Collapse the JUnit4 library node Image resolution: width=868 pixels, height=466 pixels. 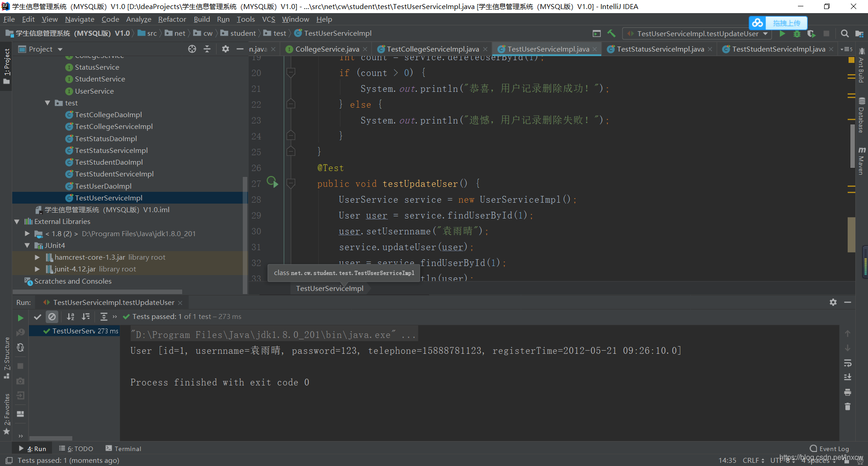[27, 245]
